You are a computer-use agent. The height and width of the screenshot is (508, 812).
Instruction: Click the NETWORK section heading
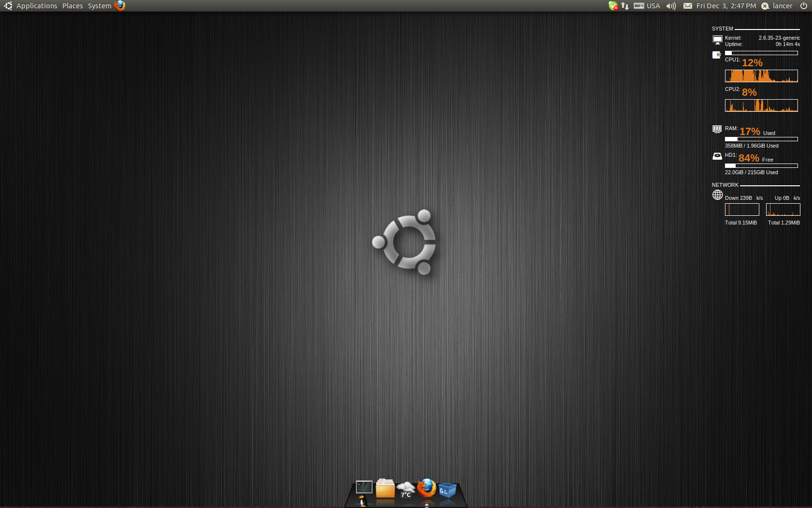(x=725, y=185)
